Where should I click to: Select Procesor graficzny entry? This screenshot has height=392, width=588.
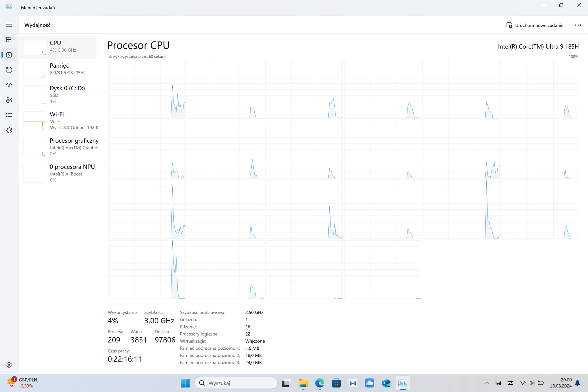[x=58, y=147]
